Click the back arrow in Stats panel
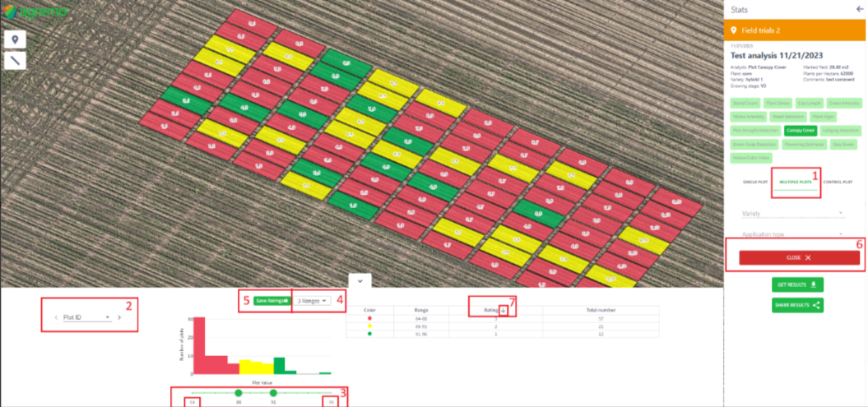The image size is (868, 407). (860, 8)
